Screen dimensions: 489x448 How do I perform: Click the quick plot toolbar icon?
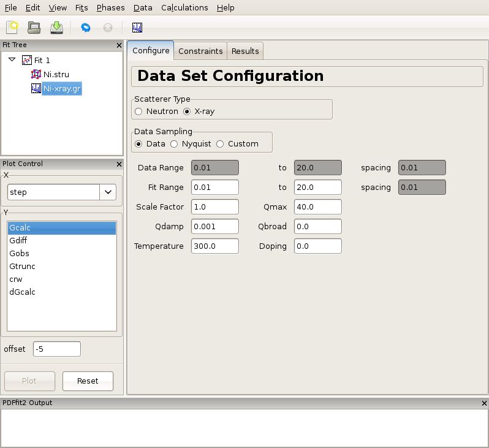[137, 28]
